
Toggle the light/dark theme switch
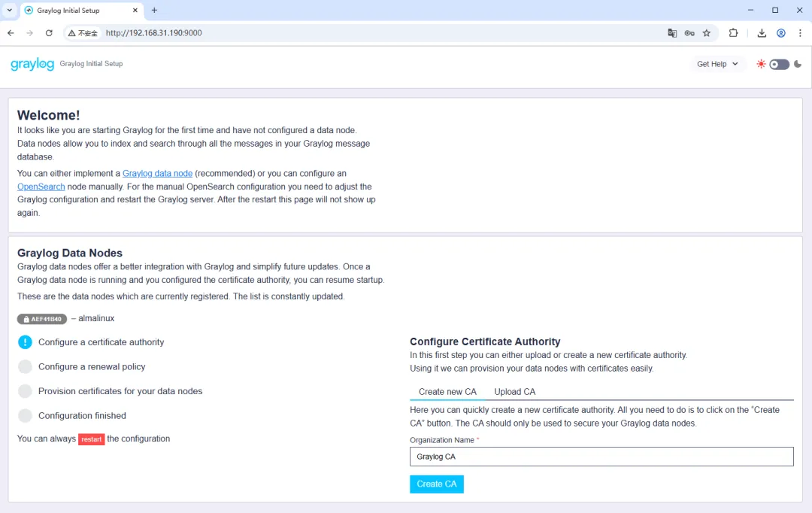pyautogui.click(x=779, y=64)
